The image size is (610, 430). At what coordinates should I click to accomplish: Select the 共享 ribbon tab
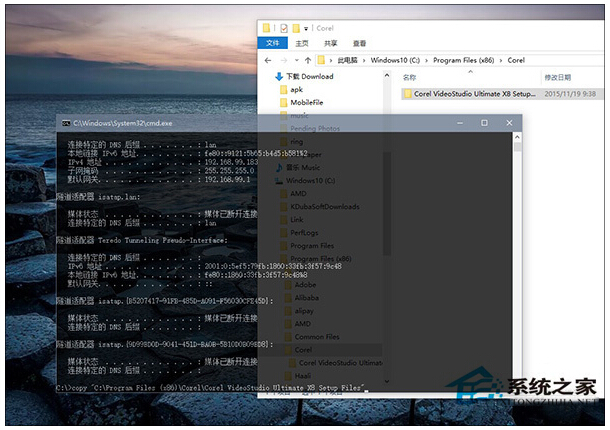click(330, 44)
